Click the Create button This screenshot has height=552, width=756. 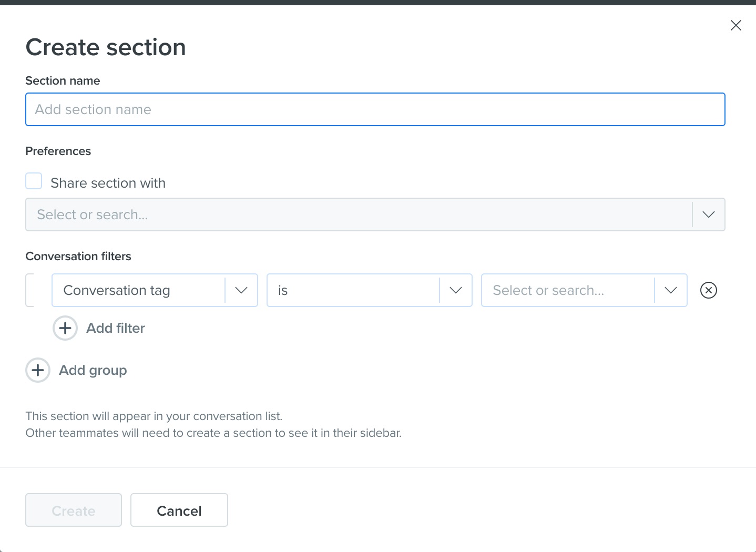tap(74, 510)
